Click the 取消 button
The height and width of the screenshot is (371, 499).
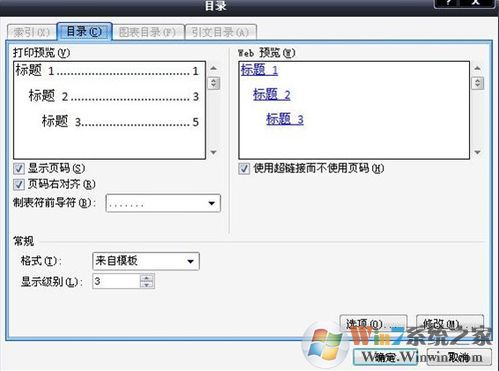[x=459, y=357]
